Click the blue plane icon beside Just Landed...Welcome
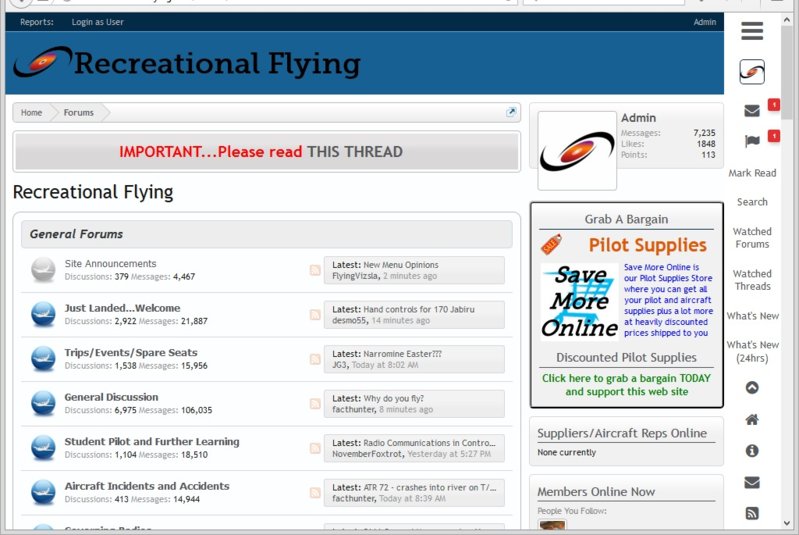799x535 pixels. (43, 314)
